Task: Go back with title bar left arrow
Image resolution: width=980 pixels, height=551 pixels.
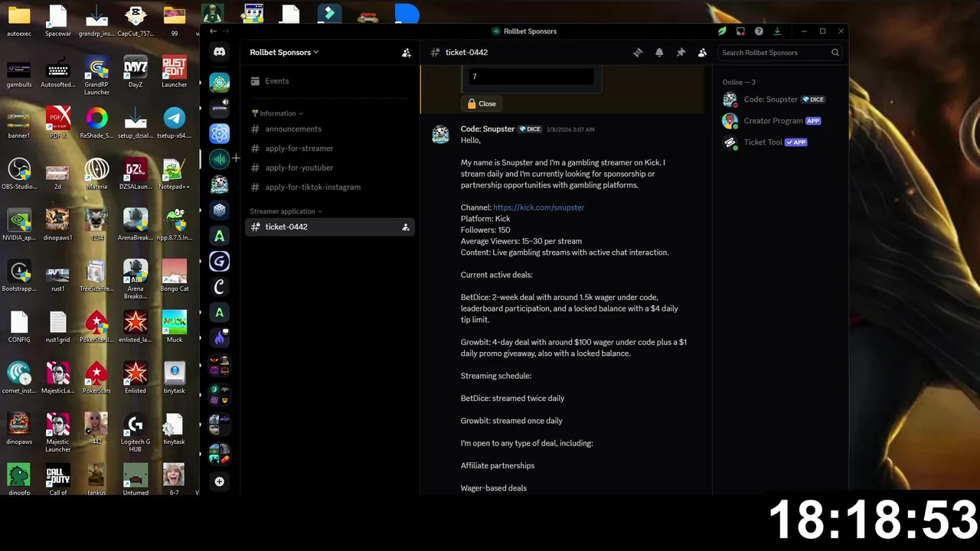Action: tap(213, 31)
